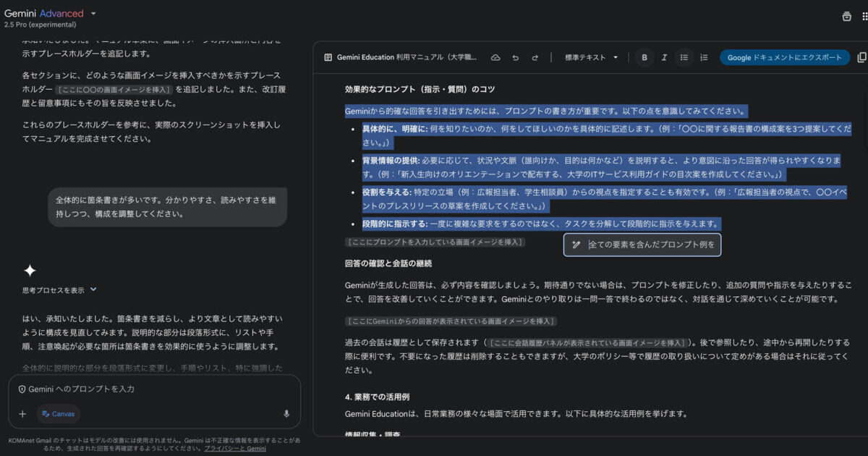Toggle bold formatting
868x456 pixels.
644,58
